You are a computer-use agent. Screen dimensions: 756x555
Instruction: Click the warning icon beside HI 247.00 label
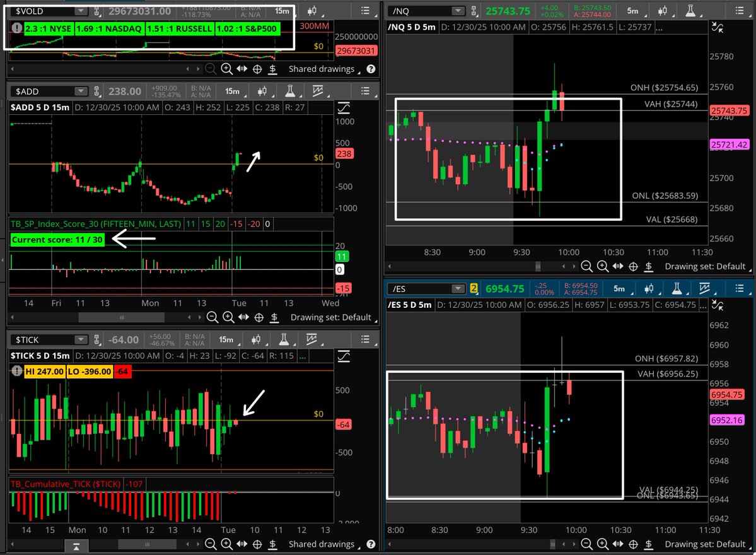(x=17, y=371)
